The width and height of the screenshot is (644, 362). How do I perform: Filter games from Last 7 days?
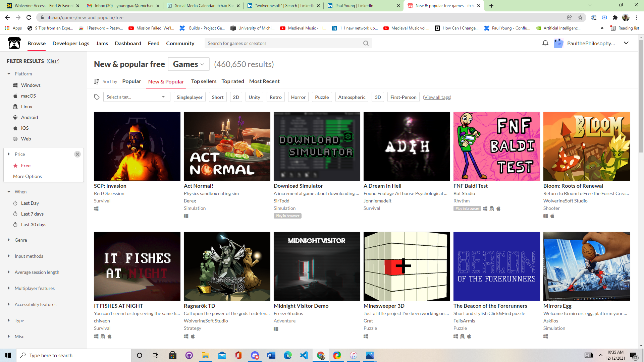tap(32, 214)
